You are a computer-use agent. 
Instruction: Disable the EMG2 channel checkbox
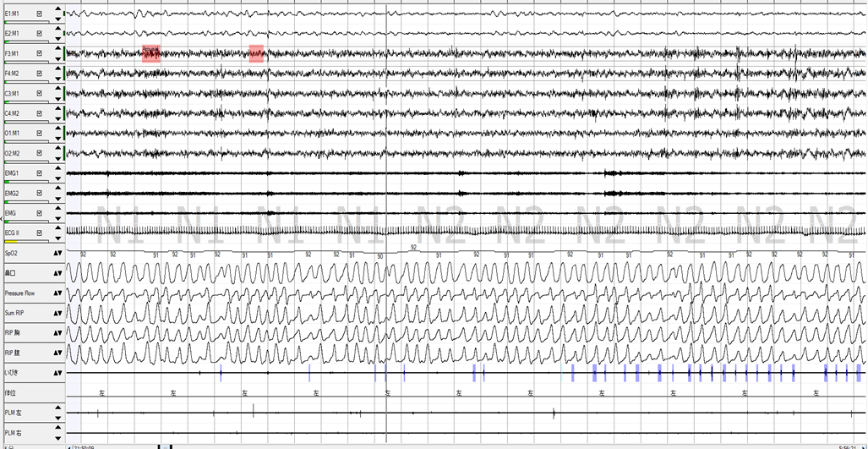click(39, 194)
